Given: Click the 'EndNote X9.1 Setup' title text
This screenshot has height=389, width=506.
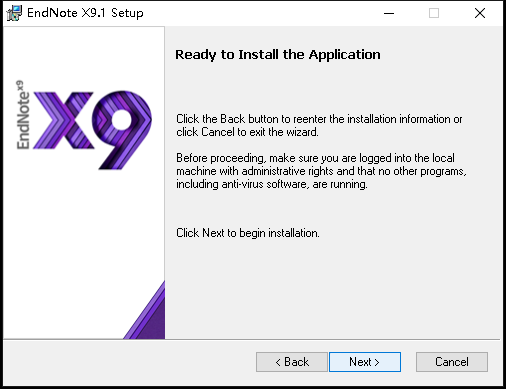Looking at the screenshot, I should click(85, 13).
